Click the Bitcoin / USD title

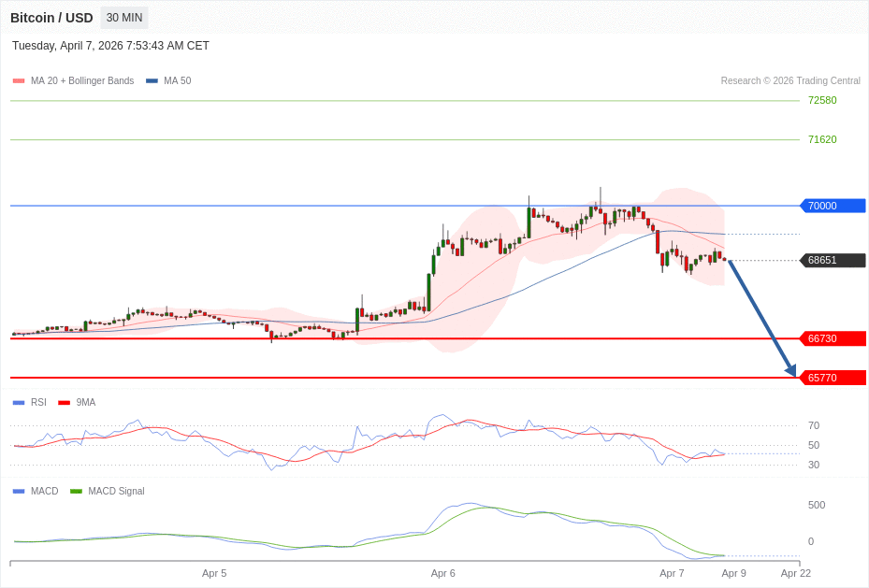coord(51,18)
